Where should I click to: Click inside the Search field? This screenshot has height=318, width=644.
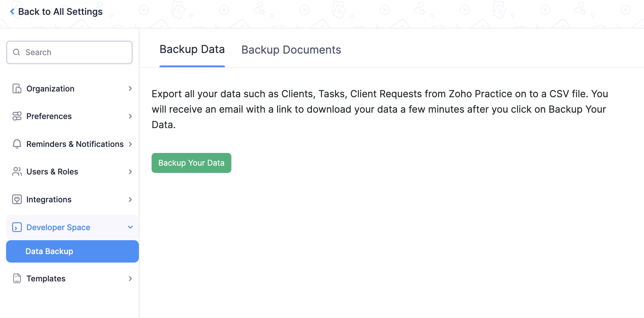[70, 52]
